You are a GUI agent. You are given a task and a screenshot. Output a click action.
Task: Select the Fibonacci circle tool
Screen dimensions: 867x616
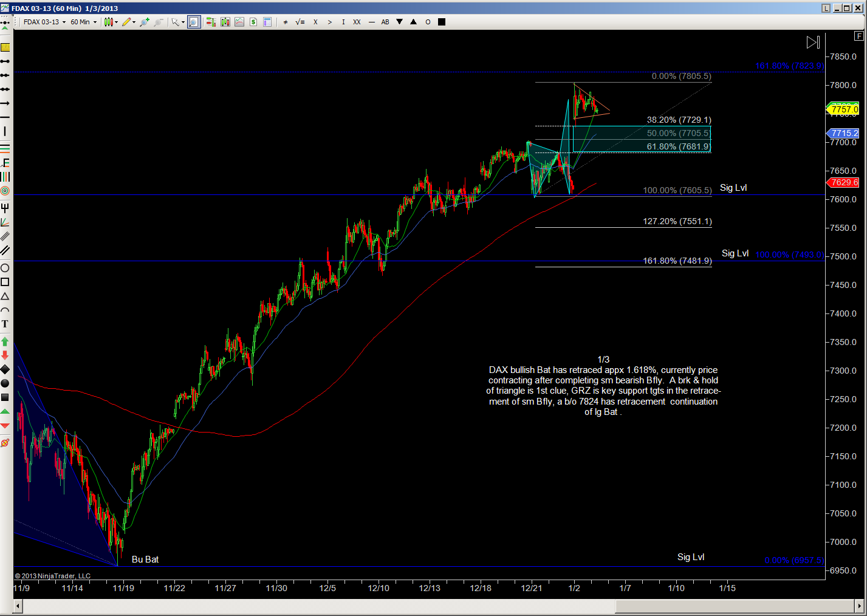[x=5, y=191]
